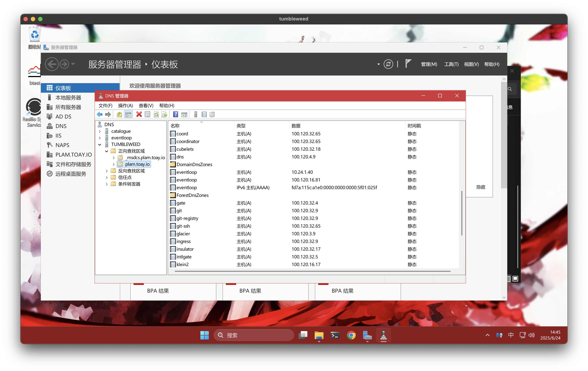Select AD DS in the sidebar
588x371 pixels.
click(x=63, y=117)
